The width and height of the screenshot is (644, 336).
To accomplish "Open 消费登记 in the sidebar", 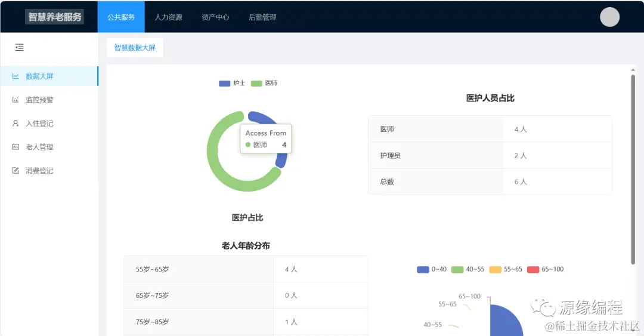I will 49,170.
